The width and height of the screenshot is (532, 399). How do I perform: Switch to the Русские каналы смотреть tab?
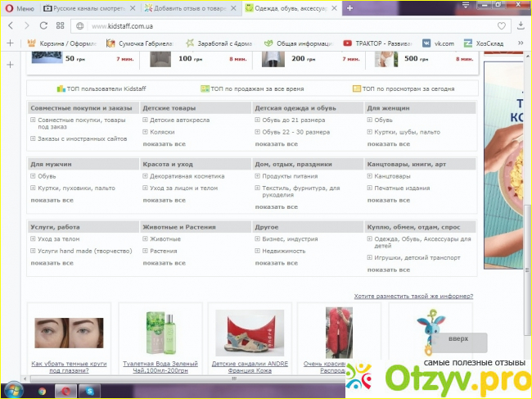point(90,7)
